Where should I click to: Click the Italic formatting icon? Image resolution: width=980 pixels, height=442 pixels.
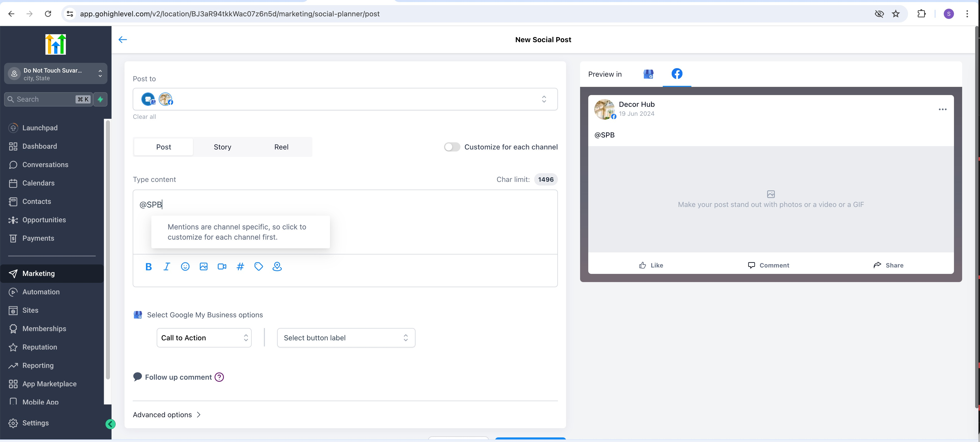tap(167, 266)
